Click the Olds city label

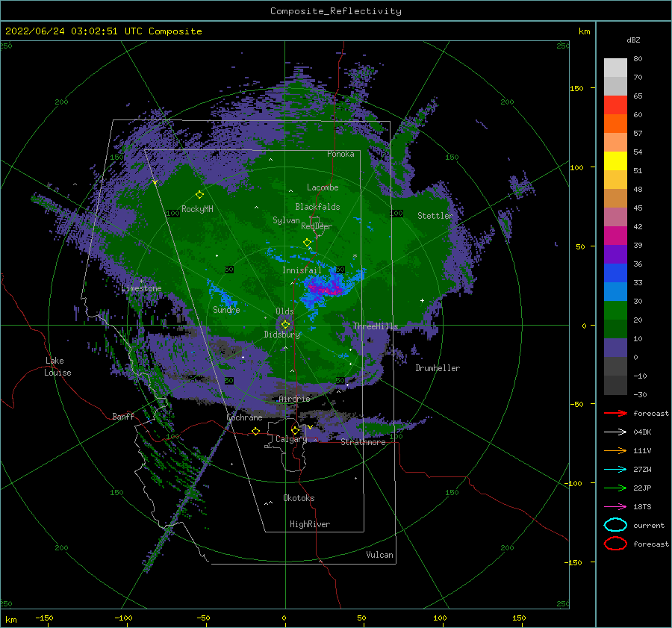(x=284, y=311)
